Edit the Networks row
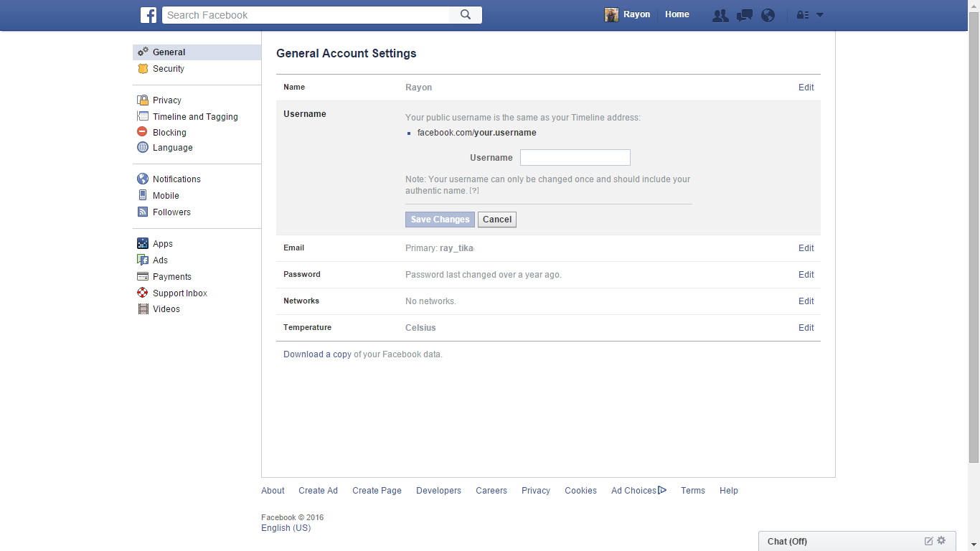 806,301
